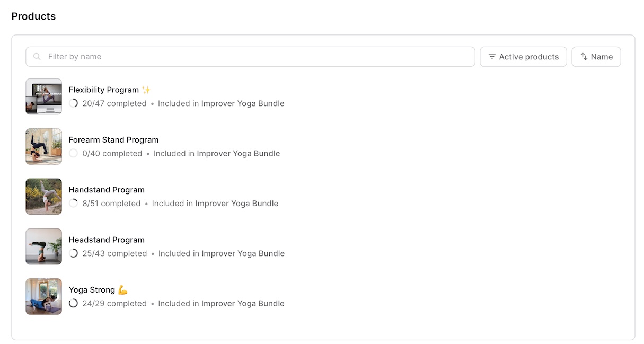Open the Active products filter dropdown
Screen dimensions: 644x344
click(523, 57)
